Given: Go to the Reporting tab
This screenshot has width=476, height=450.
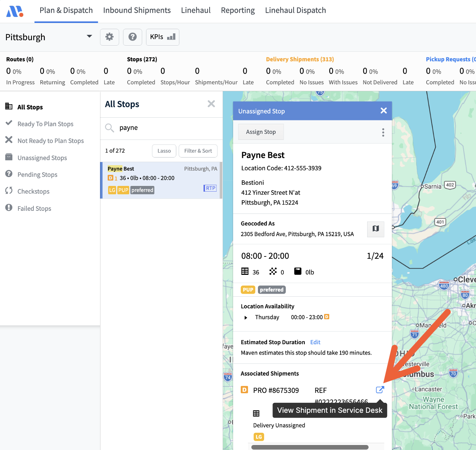Looking at the screenshot, I should 238,10.
